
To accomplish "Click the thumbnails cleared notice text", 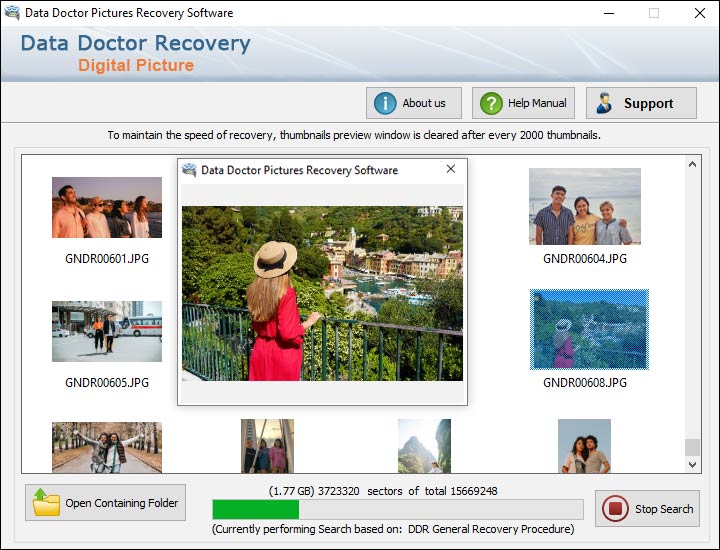I will [354, 135].
